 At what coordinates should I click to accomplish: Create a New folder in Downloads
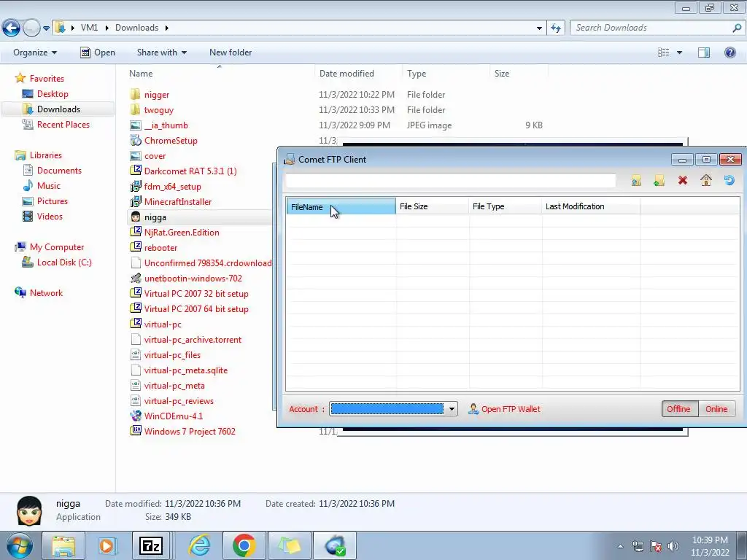[231, 52]
